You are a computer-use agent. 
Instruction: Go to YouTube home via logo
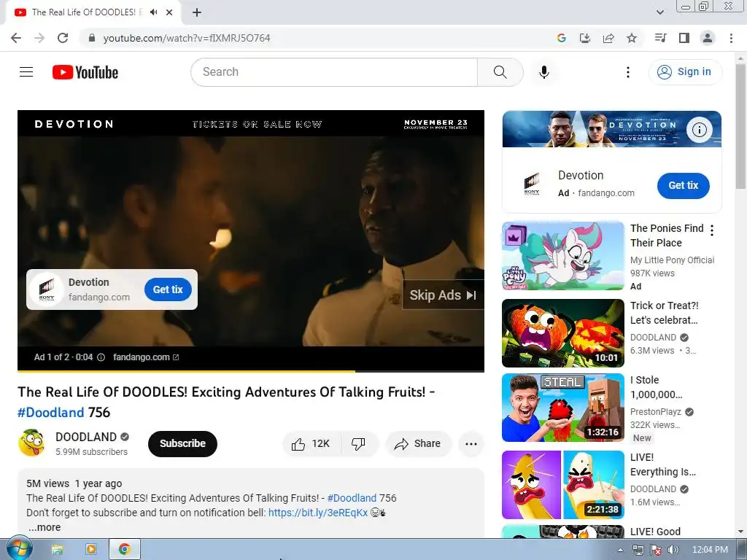[x=85, y=72]
